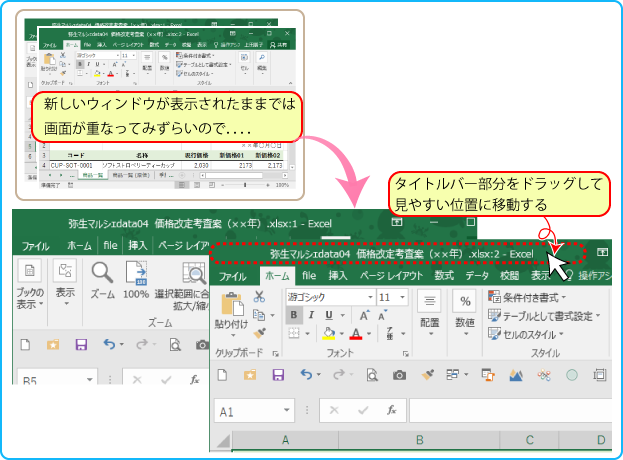
Task: Click 条件付き書式 conditional formatting
Action: pyautogui.click(x=526, y=297)
